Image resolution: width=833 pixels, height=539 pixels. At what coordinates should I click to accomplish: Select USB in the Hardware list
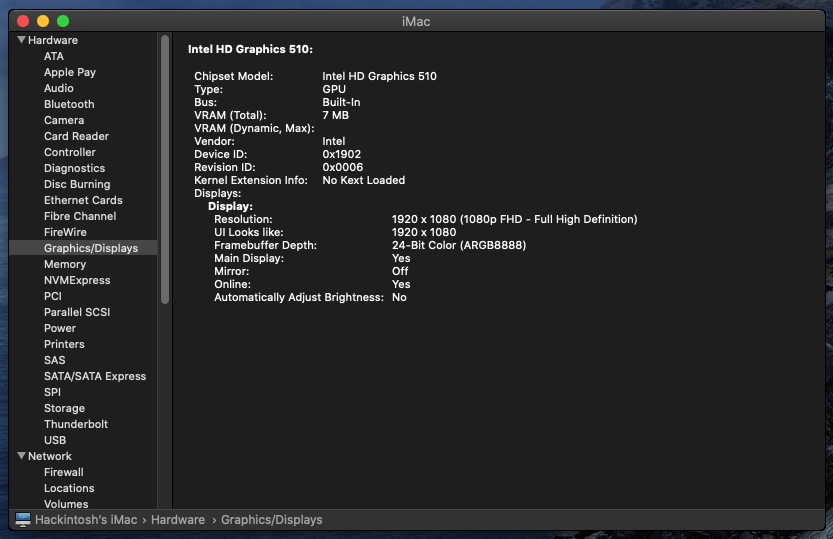(55, 440)
